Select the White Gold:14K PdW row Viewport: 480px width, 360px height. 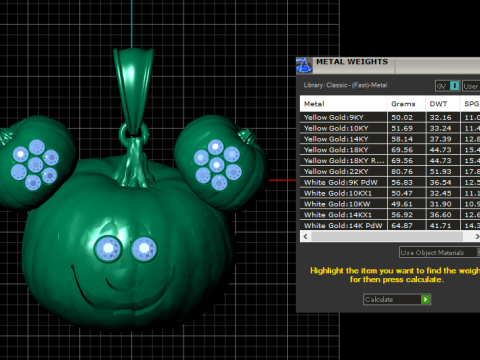click(x=390, y=225)
